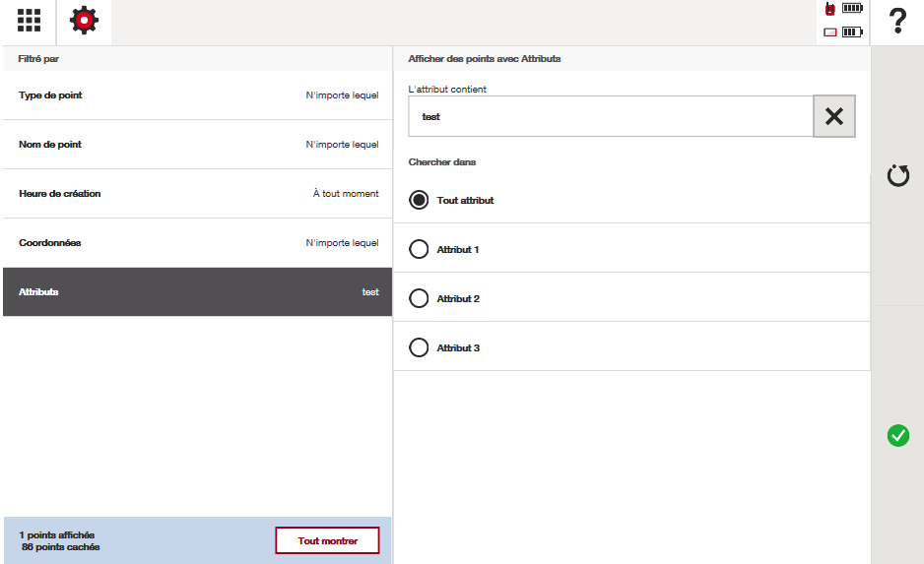This screenshot has height=564, width=924.
Task: Select the Attributs filter row
Action: pyautogui.click(x=197, y=292)
